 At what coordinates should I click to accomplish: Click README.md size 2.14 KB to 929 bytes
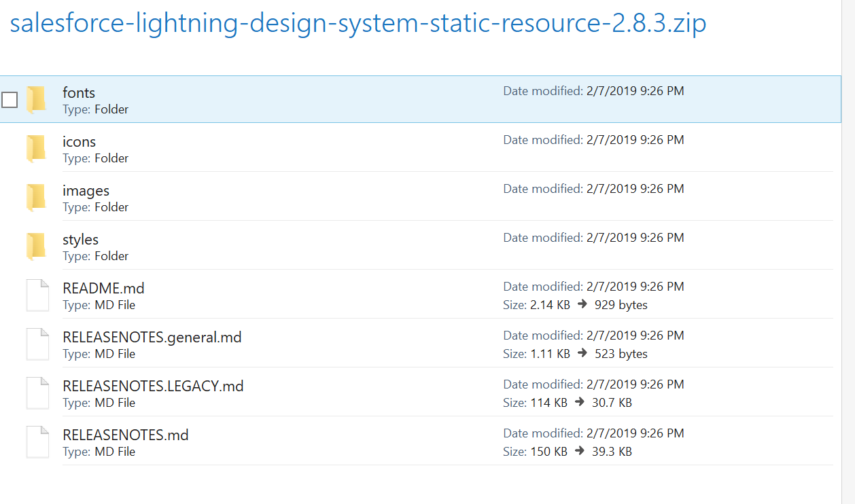(576, 305)
